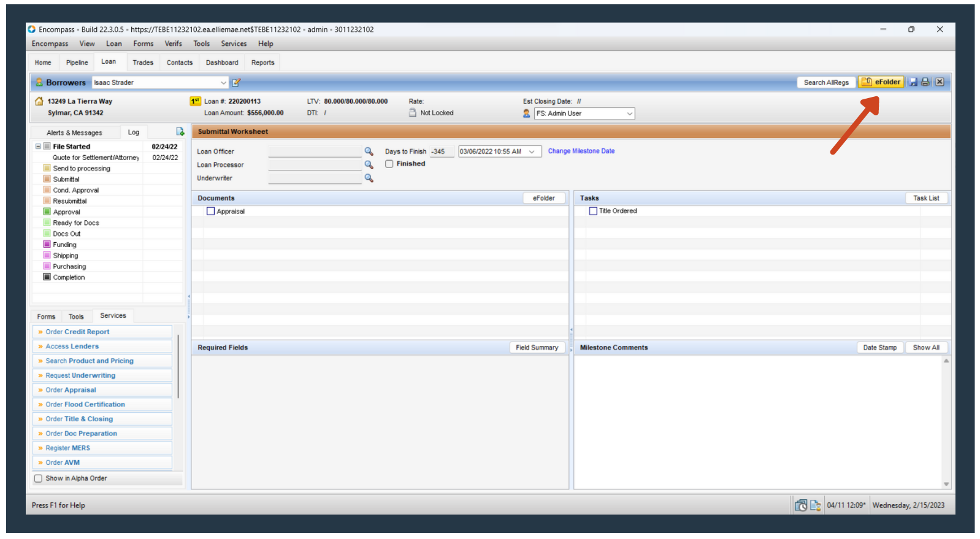This screenshot has height=539, width=980.
Task: Click the edit borrower pencil icon
Action: coord(236,82)
